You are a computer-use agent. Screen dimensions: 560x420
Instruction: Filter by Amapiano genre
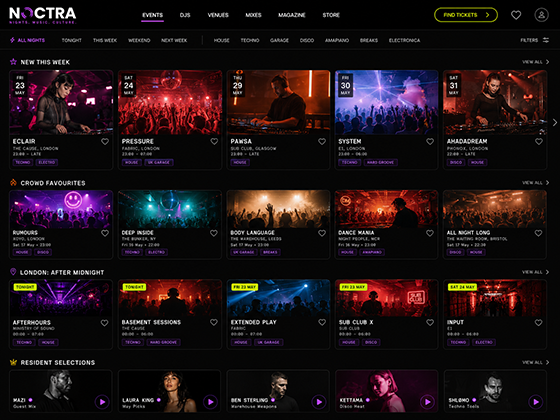coord(337,40)
